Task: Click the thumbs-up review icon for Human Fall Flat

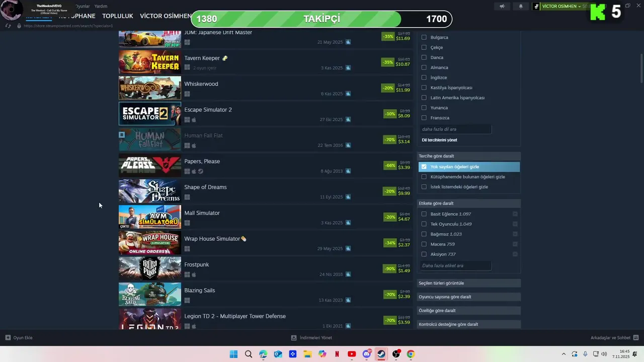Action: (348, 145)
